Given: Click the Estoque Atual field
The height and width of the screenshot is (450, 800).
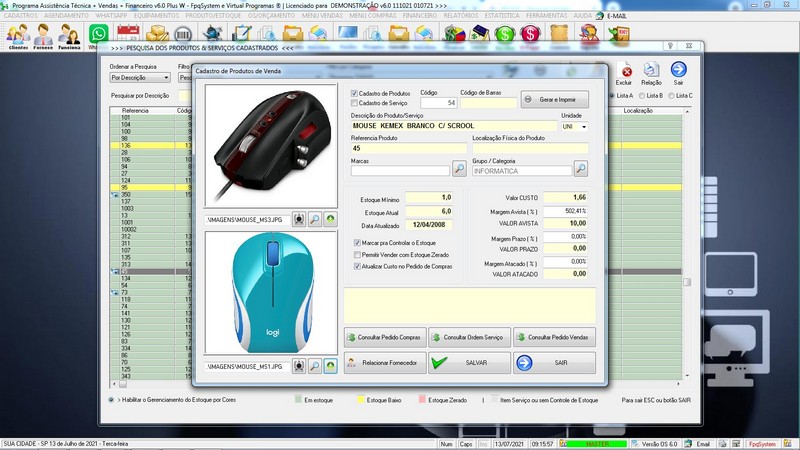Looking at the screenshot, I should pyautogui.click(x=429, y=211).
